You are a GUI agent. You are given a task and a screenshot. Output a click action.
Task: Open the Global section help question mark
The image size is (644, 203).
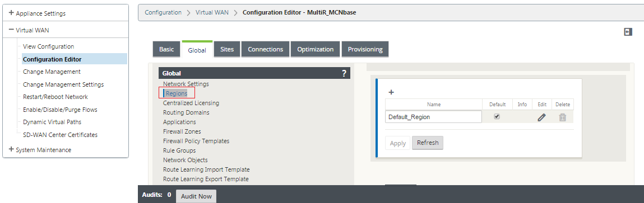344,73
